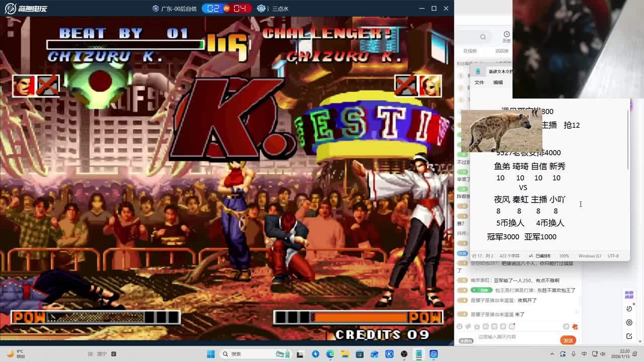Open the 100% zoom selector in Notepad
Viewport: 644px width, 362px height.
pyautogui.click(x=564, y=256)
